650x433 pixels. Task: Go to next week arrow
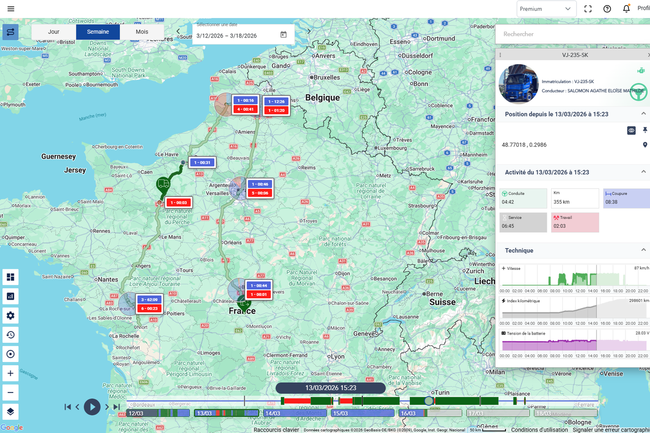pos(309,31)
